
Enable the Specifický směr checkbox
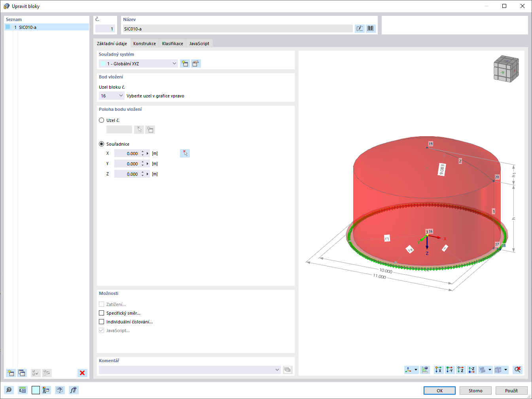(101, 313)
